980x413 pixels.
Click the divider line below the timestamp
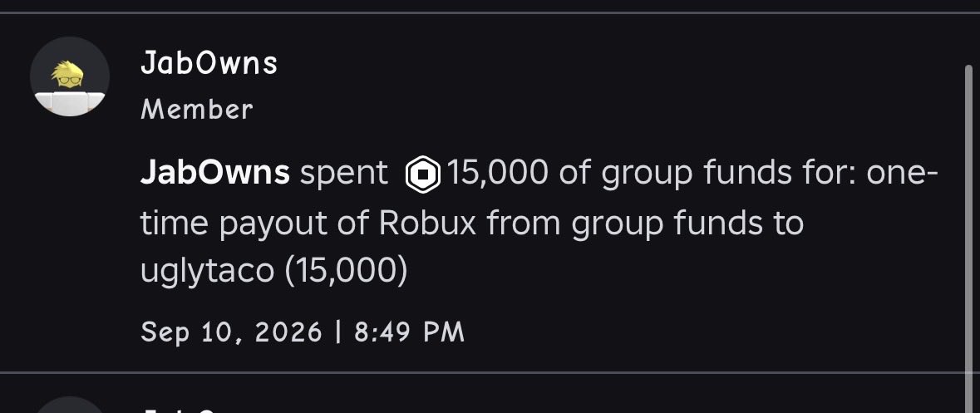[490, 373]
